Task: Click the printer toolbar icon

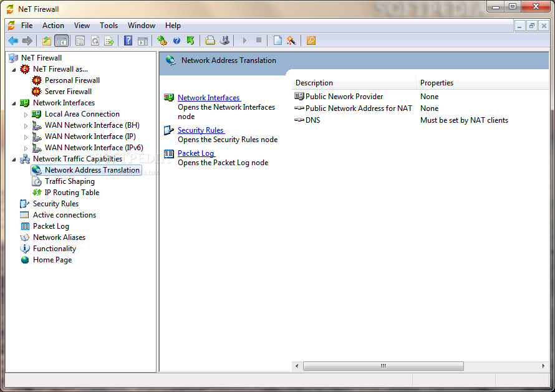Action: [210, 41]
